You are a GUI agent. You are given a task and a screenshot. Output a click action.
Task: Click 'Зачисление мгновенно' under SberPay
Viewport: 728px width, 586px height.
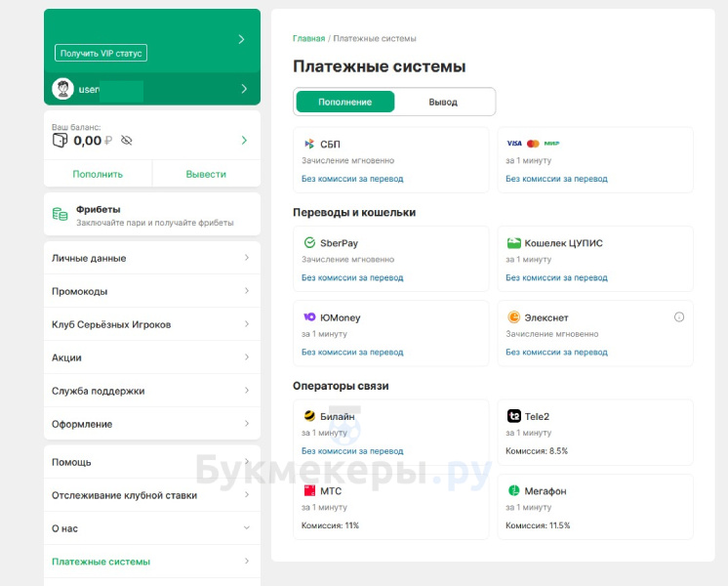347,260
